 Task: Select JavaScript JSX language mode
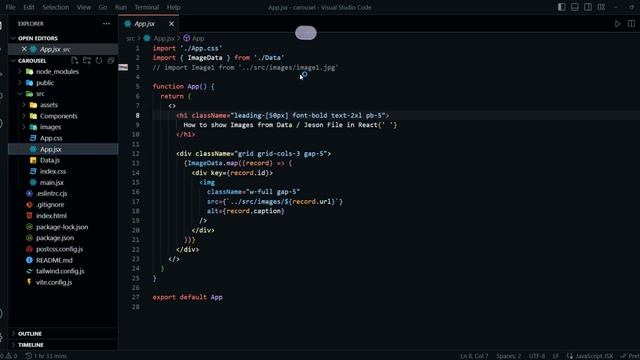(590, 356)
